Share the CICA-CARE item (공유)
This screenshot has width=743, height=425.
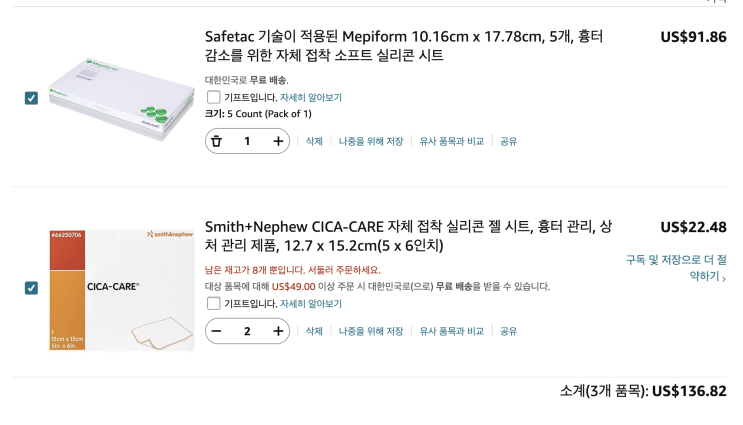point(508,331)
